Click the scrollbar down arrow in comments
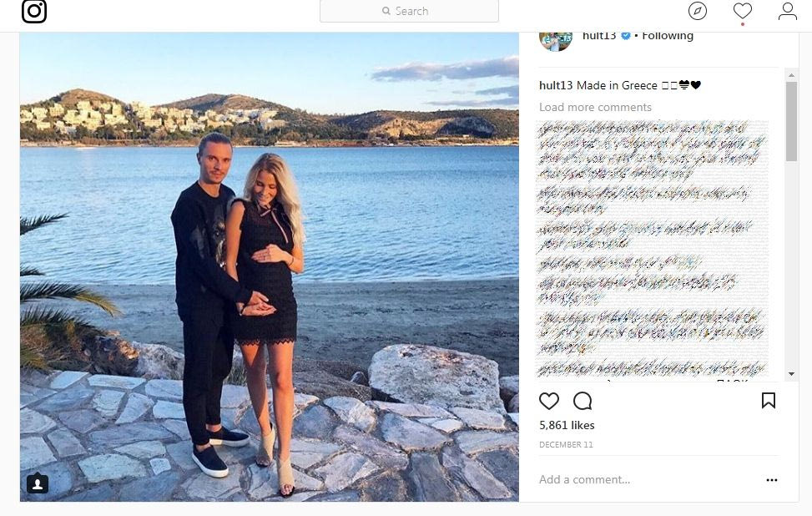 [791, 373]
